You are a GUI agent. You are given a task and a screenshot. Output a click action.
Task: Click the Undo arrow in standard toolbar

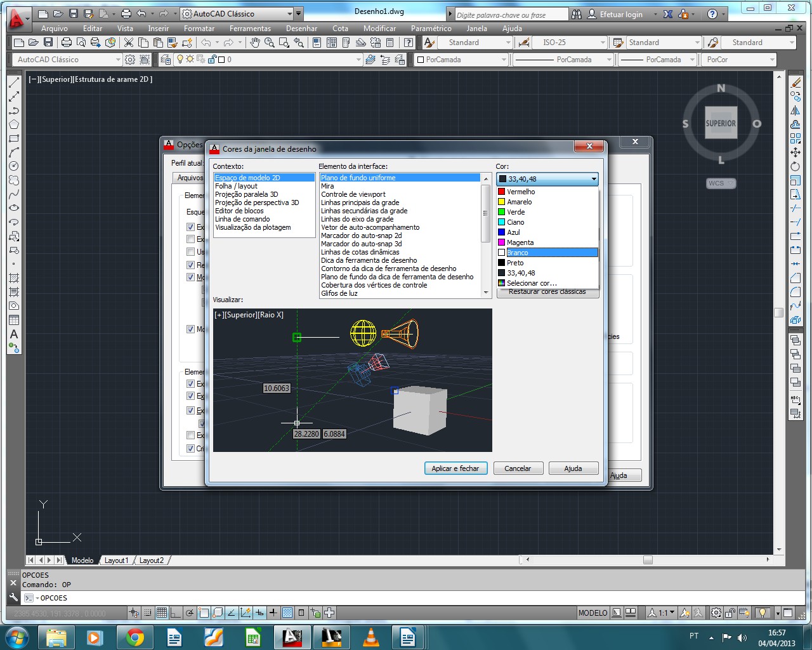(206, 43)
